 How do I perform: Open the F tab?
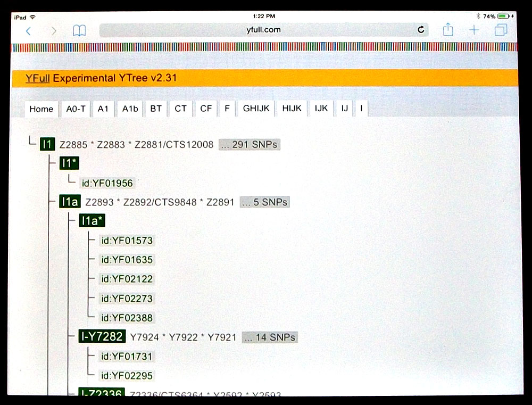click(227, 109)
